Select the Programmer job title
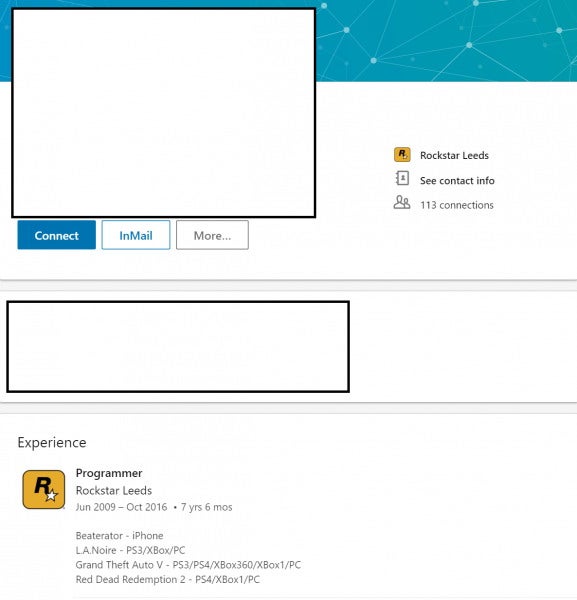 click(109, 473)
